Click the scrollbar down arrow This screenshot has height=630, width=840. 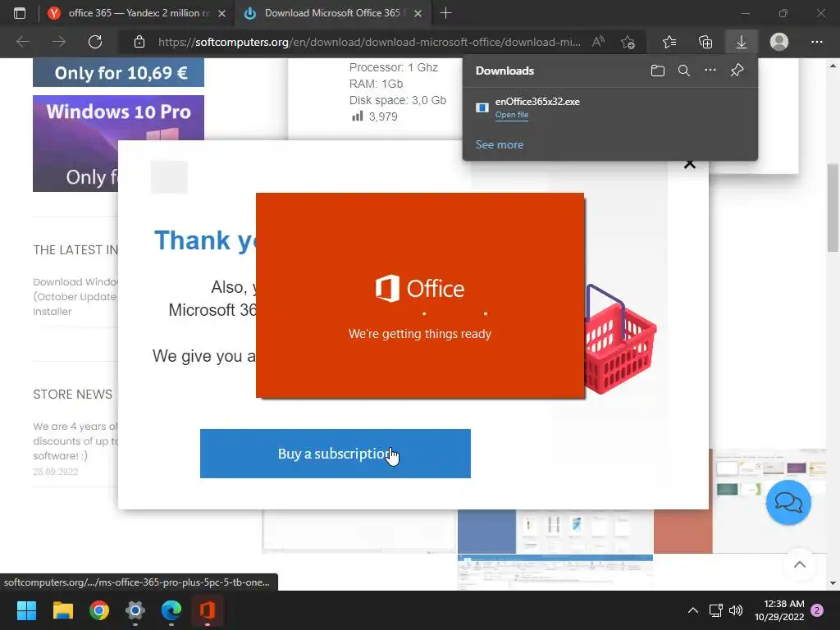[x=832, y=583]
